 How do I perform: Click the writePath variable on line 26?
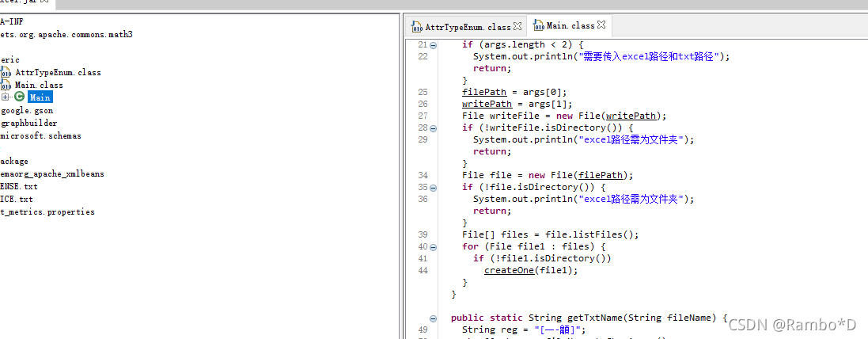coord(487,104)
